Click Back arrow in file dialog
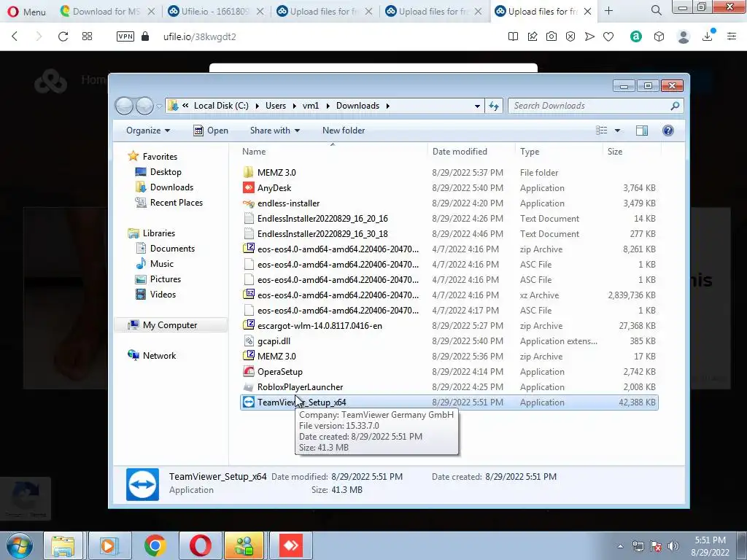Image resolution: width=747 pixels, height=560 pixels. [124, 106]
